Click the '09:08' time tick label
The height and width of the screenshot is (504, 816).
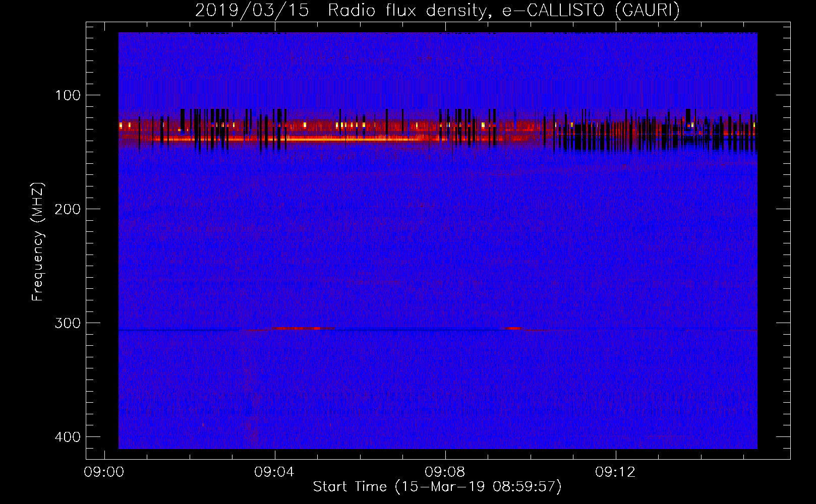(x=445, y=472)
